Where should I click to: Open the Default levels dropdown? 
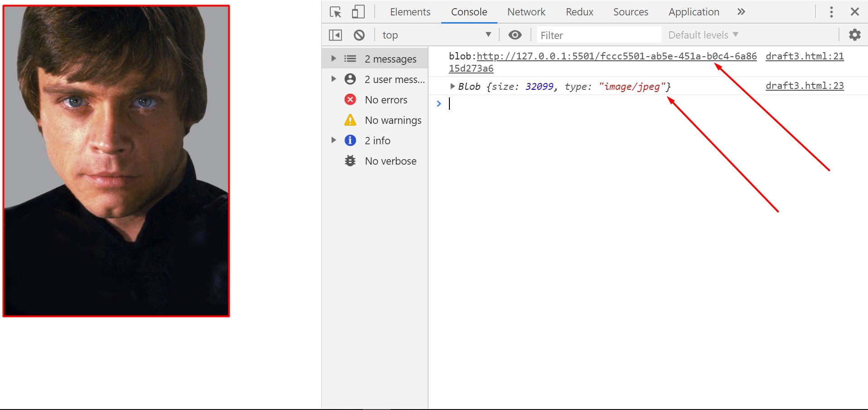(x=703, y=35)
